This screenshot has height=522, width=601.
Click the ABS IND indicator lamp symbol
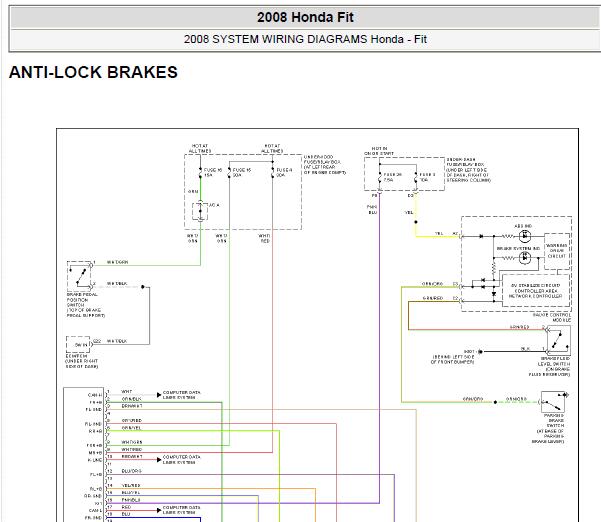[524, 236]
